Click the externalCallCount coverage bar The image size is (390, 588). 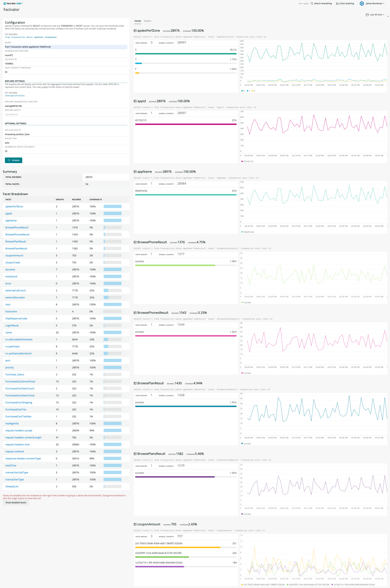(x=112, y=290)
